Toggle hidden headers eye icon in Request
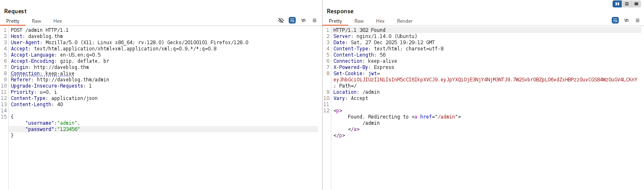The height and width of the screenshot is (190, 644). pos(281,20)
